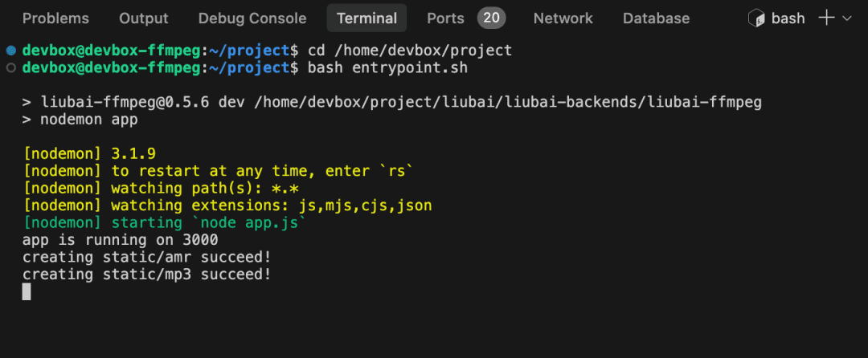Open the Database tab
This screenshot has width=868, height=358.
[x=656, y=18]
